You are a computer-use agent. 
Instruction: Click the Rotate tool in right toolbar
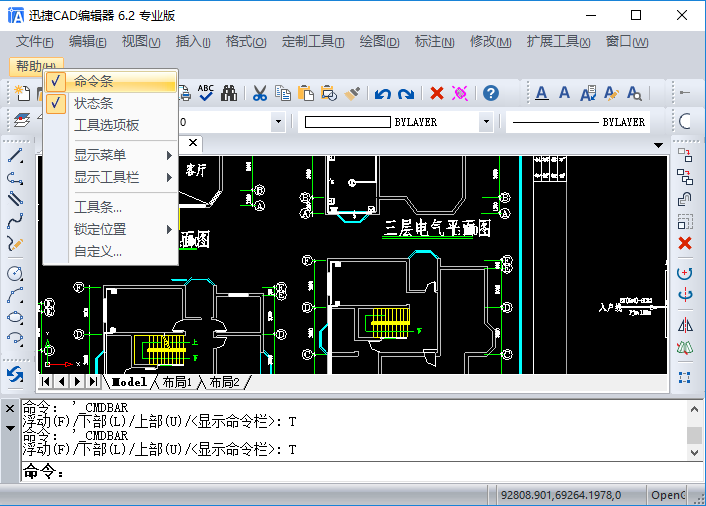(685, 273)
